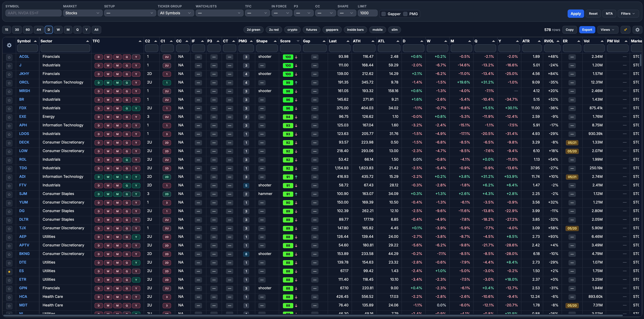Click the sparkle icon beside Views
Screen dimensions: 644x319
point(625,30)
